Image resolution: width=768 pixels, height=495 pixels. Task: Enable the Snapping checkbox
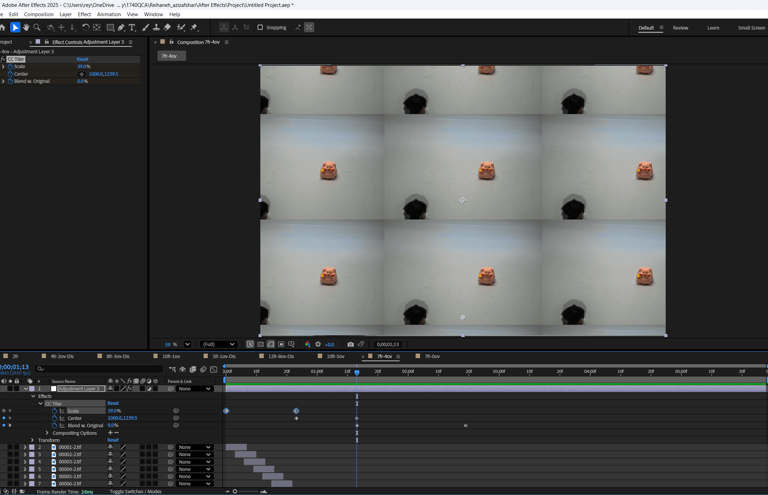pyautogui.click(x=260, y=28)
